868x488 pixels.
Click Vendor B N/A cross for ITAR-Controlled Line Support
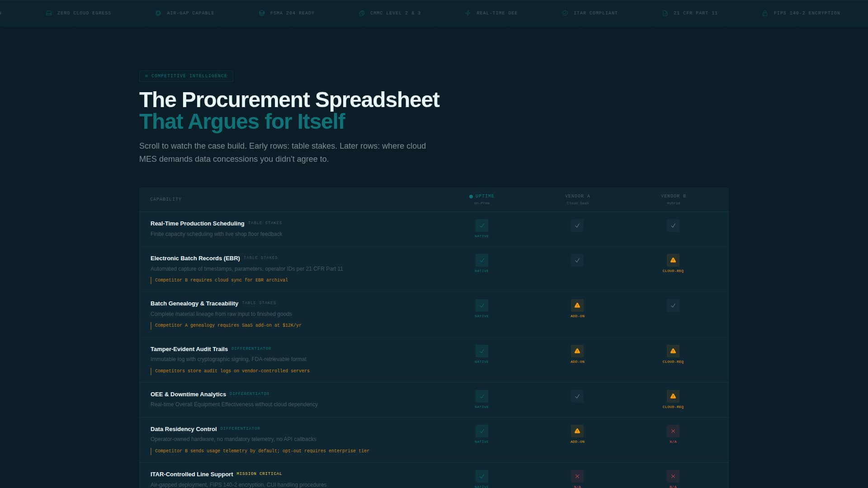673,476
